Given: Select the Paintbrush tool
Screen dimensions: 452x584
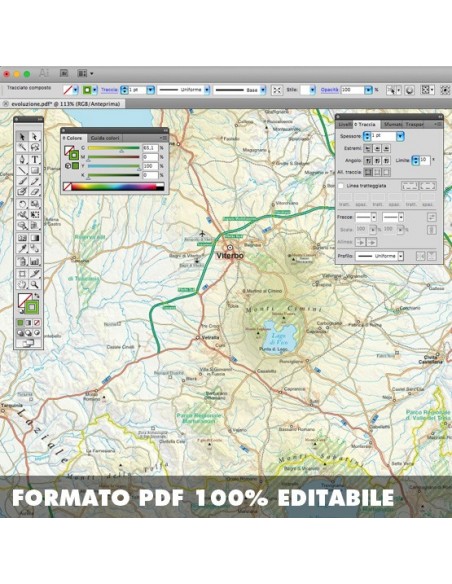Looking at the screenshot, I should click(x=22, y=181).
